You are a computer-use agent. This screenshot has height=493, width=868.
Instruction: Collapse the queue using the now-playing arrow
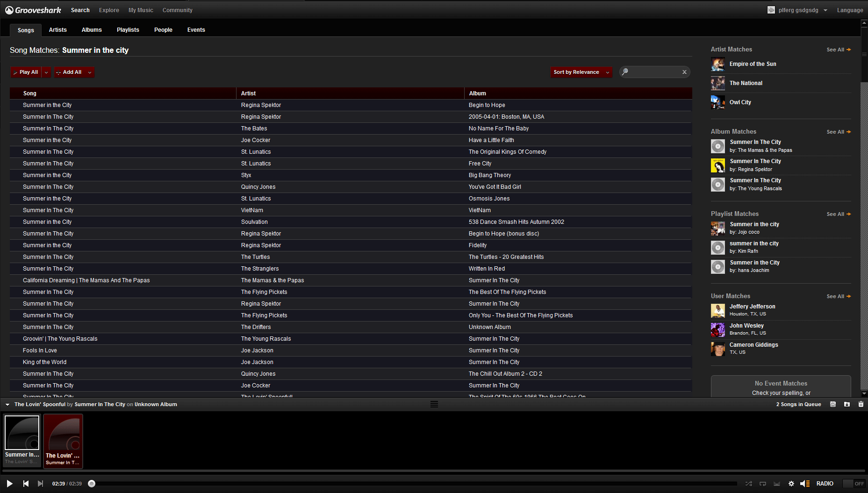(x=7, y=405)
